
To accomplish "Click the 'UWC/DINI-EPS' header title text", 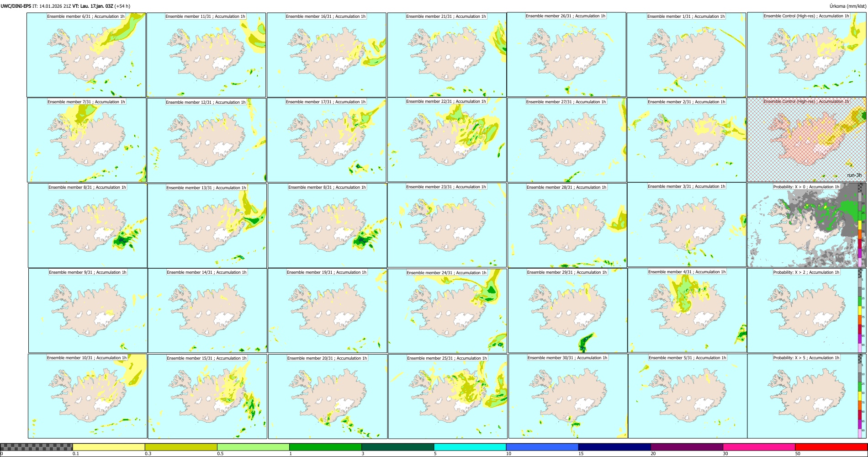I will [16, 6].
